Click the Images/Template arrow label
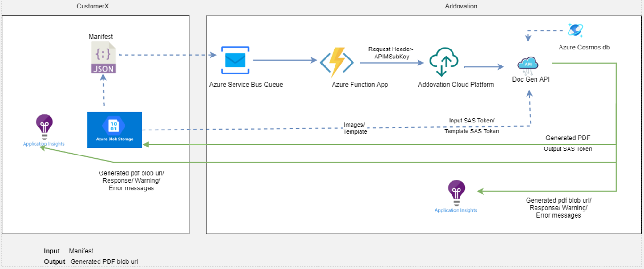The image size is (644, 269). pos(355,129)
